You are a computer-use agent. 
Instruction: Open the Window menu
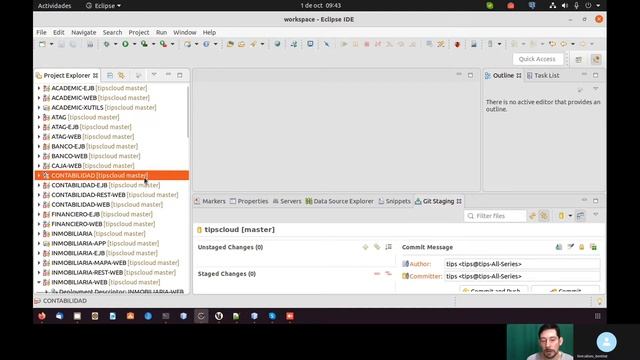tap(184, 32)
